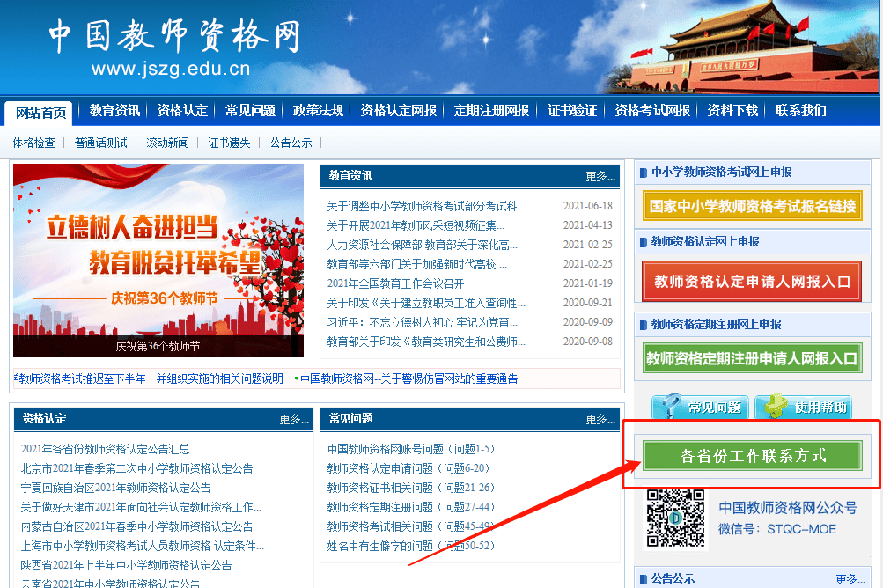Open the 网站首页 tab
The width and height of the screenshot is (883, 588).
pyautogui.click(x=40, y=112)
